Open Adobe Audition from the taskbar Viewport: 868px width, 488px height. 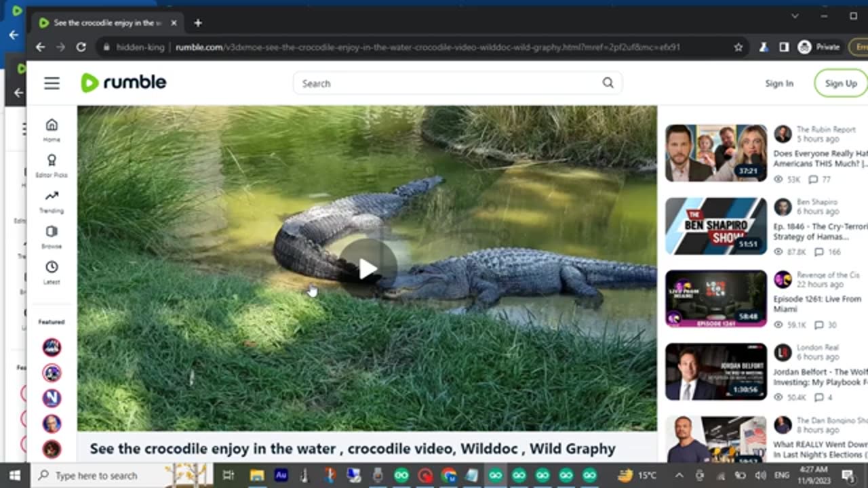click(281, 475)
